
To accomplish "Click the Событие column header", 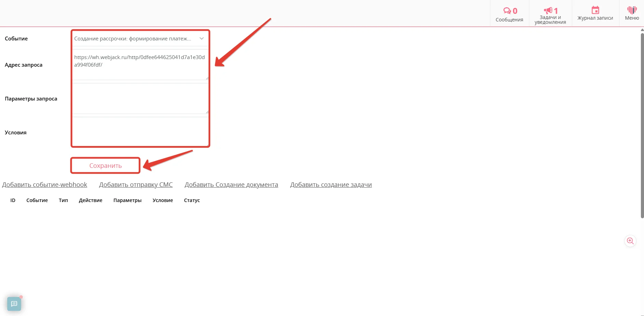I will tap(37, 200).
